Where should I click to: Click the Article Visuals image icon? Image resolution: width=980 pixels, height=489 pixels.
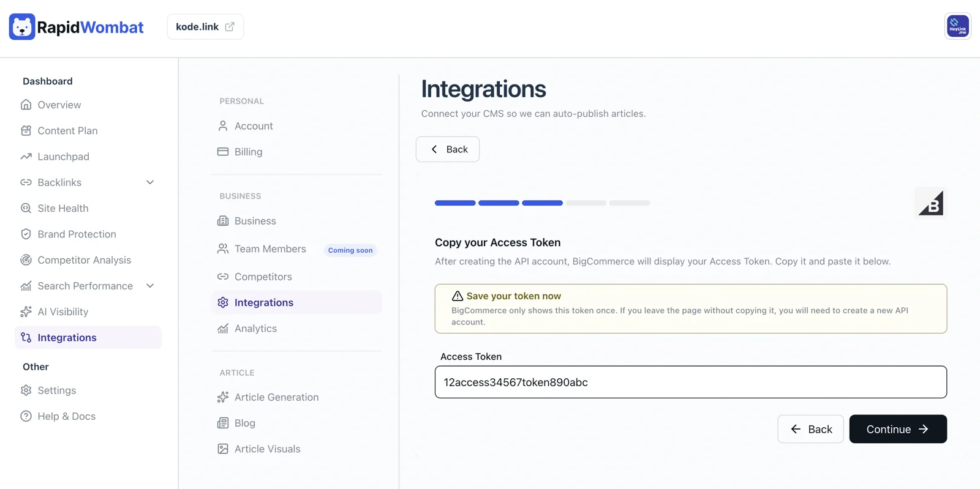coord(223,449)
